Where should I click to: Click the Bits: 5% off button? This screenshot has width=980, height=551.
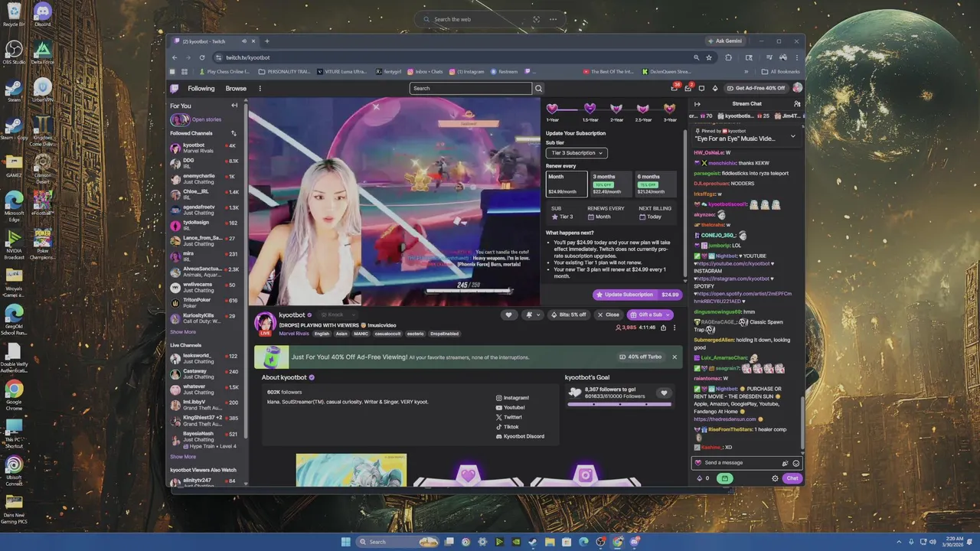click(x=568, y=315)
